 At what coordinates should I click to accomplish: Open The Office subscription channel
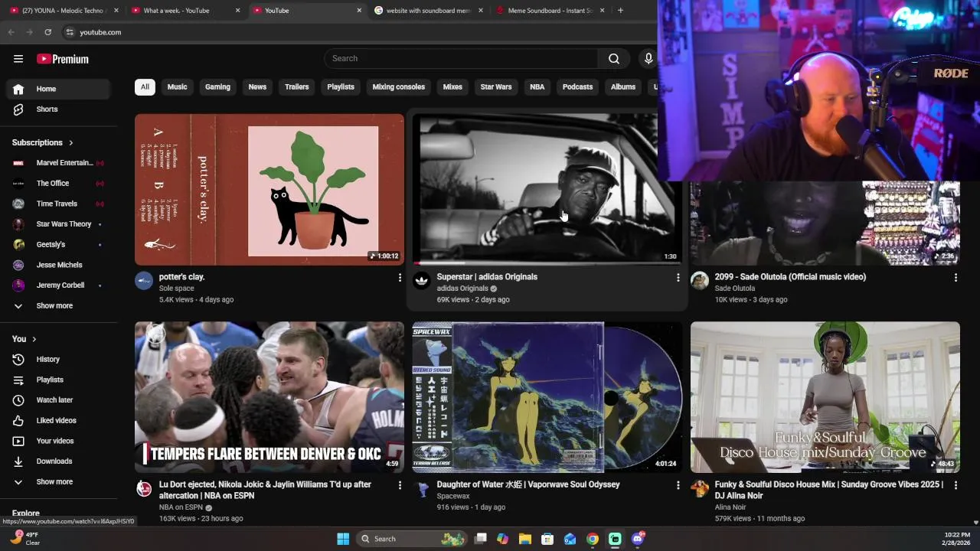coord(60,184)
